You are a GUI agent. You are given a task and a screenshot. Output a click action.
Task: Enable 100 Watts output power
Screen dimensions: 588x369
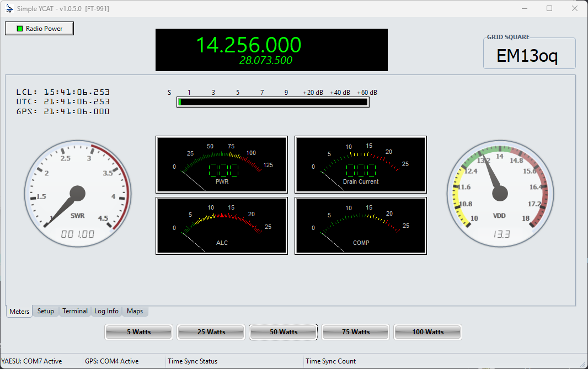pos(427,331)
